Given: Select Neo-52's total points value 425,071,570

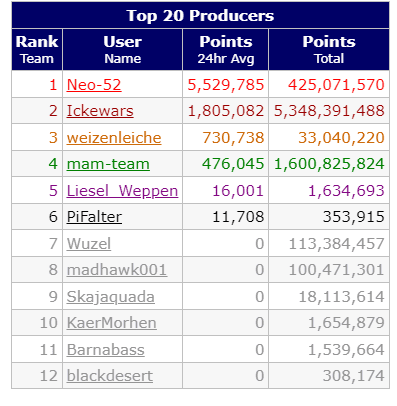Looking at the screenshot, I should [x=336, y=85].
